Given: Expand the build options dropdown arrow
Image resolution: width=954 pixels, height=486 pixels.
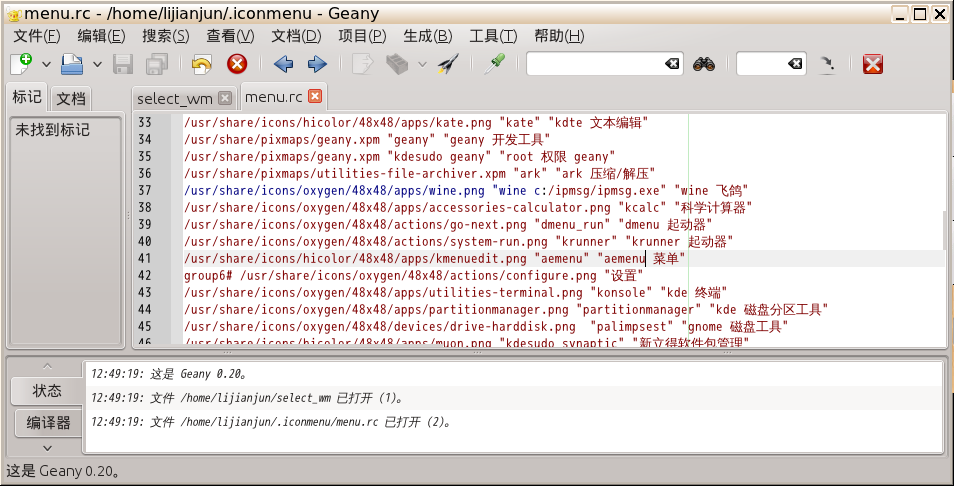Looking at the screenshot, I should pos(422,64).
